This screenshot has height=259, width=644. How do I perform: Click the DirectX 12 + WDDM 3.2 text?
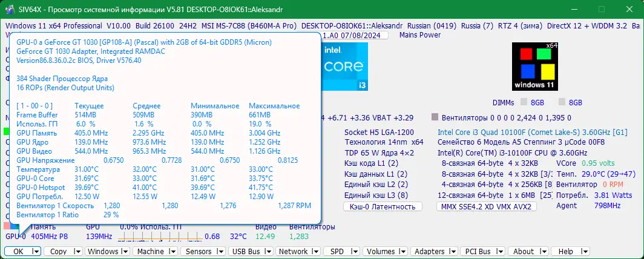tap(587, 26)
